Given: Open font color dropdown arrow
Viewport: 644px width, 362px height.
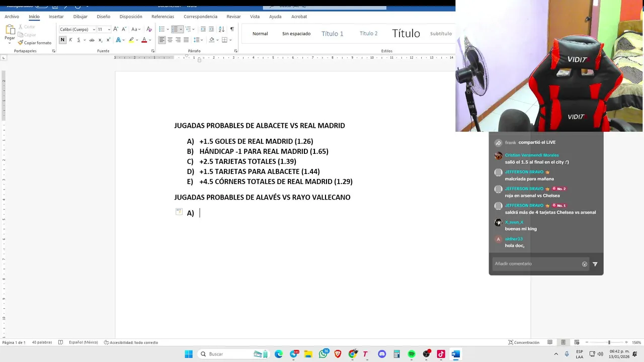Looking at the screenshot, I should pyautogui.click(x=150, y=40).
